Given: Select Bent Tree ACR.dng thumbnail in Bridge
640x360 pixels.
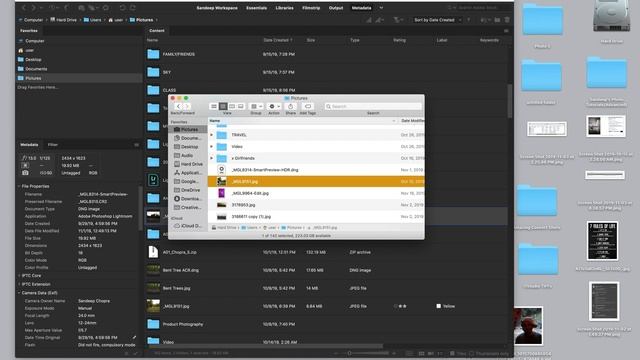Looking at the screenshot, I should [x=153, y=270].
